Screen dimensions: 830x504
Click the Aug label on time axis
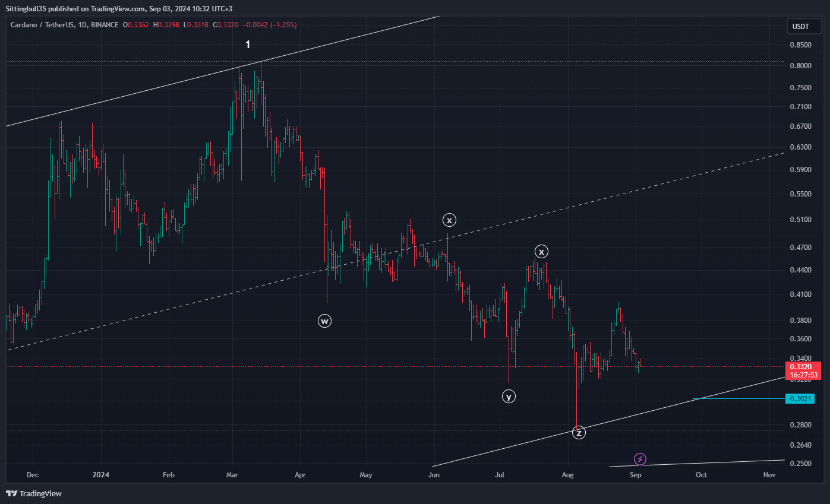click(568, 475)
